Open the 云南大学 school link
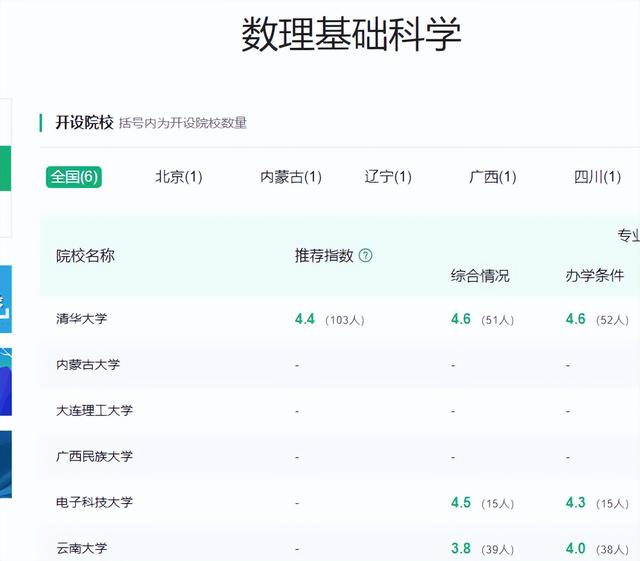 [x=82, y=548]
